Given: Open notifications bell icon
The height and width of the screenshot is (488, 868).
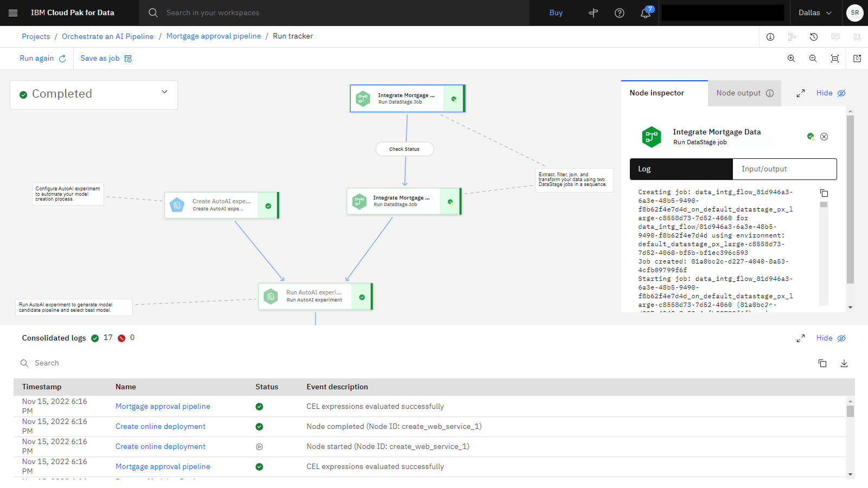Looking at the screenshot, I should click(646, 12).
